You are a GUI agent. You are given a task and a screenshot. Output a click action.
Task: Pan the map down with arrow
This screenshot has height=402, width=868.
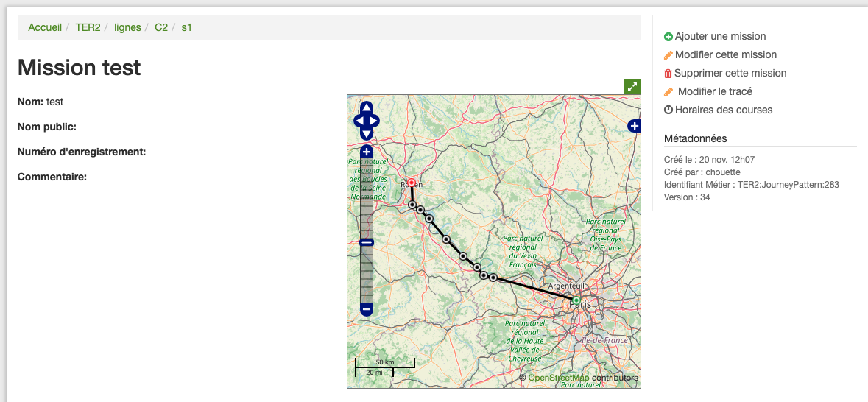pyautogui.click(x=367, y=134)
